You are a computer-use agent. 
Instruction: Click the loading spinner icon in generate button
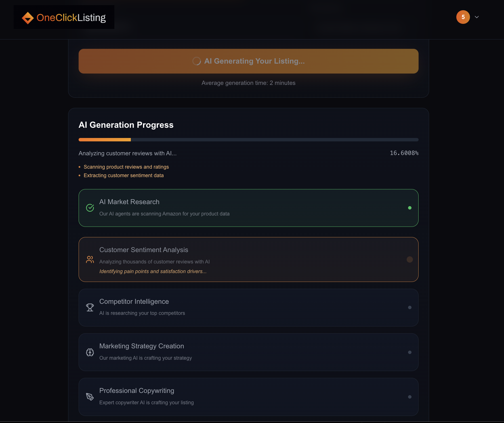click(x=196, y=61)
